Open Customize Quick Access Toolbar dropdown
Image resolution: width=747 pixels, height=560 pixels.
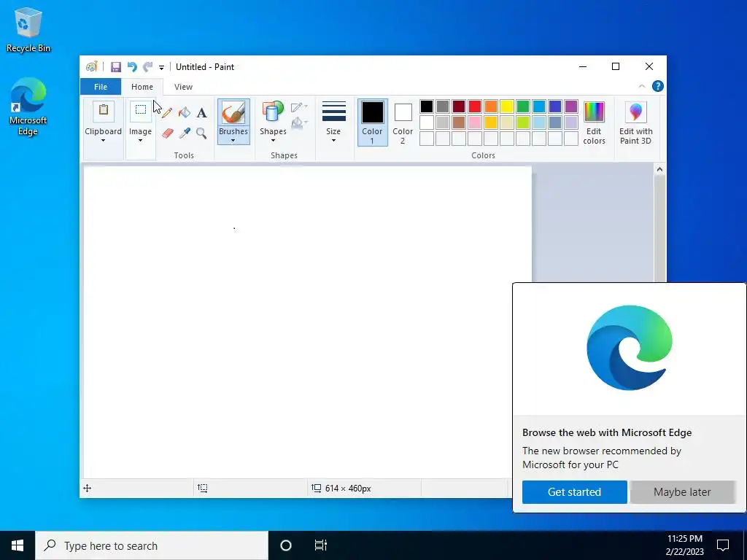161,68
